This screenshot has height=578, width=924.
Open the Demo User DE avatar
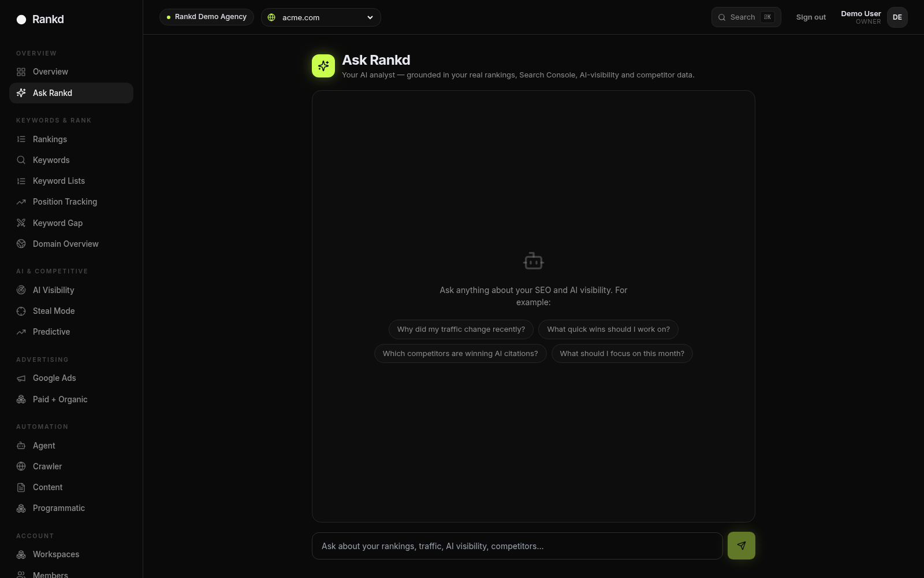(x=897, y=17)
